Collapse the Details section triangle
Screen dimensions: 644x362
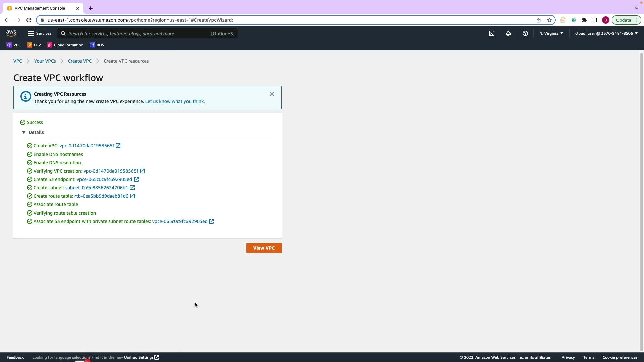24,132
